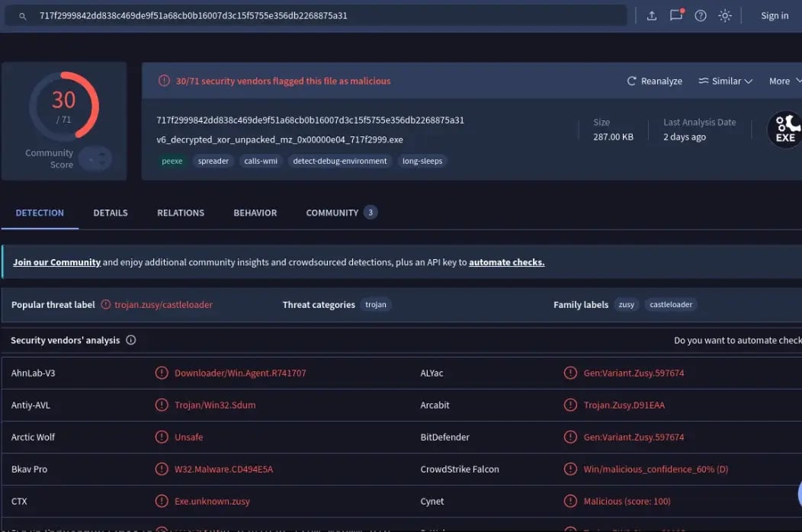Viewport: 802px width, 532px height.
Task: Click the Trojan/Win32.Sdum result
Action: 215,405
